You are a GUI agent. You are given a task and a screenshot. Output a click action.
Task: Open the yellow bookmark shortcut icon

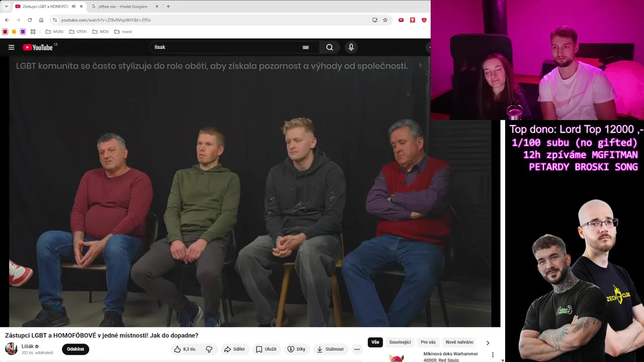click(x=14, y=32)
